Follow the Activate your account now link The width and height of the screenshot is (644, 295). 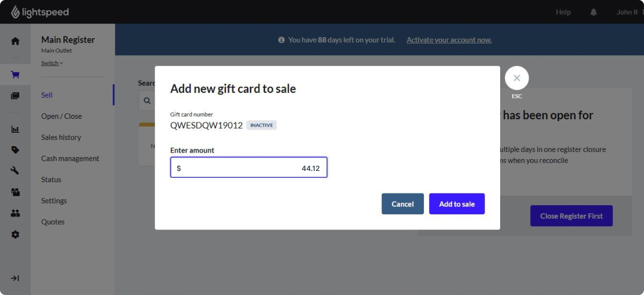tap(449, 40)
